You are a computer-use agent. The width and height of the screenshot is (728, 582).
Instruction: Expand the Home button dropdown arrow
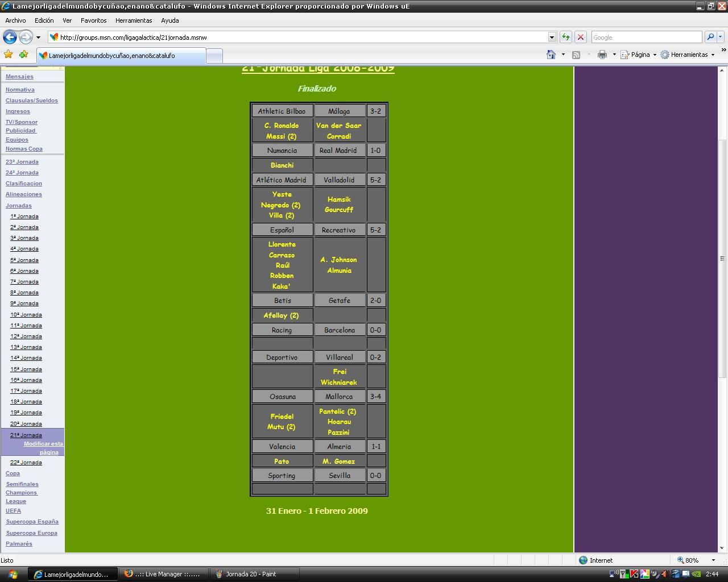pyautogui.click(x=563, y=55)
